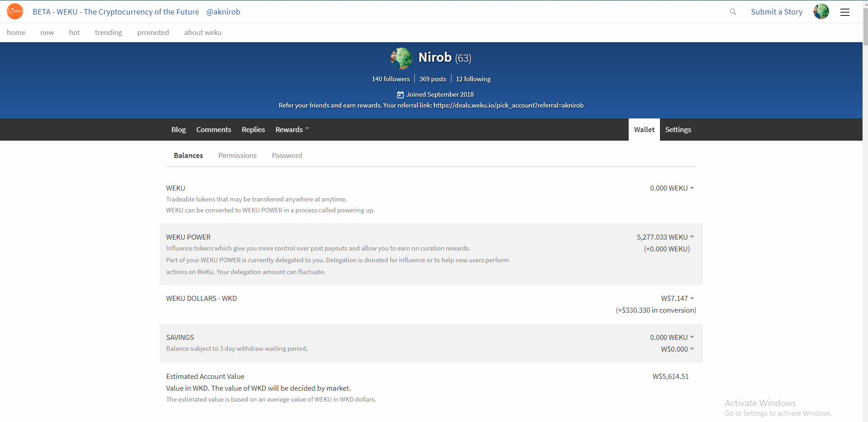Open the hamburger menu icon
This screenshot has height=422, width=868.
pyautogui.click(x=845, y=12)
